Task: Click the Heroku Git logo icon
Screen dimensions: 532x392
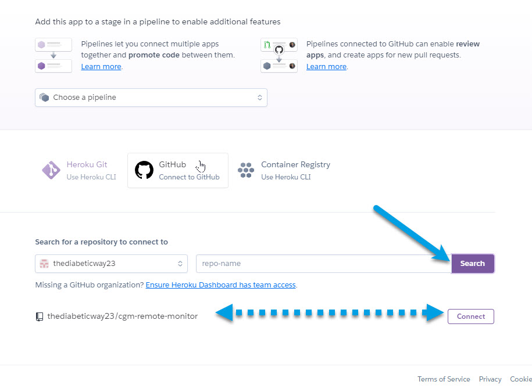Action: pyautogui.click(x=51, y=170)
